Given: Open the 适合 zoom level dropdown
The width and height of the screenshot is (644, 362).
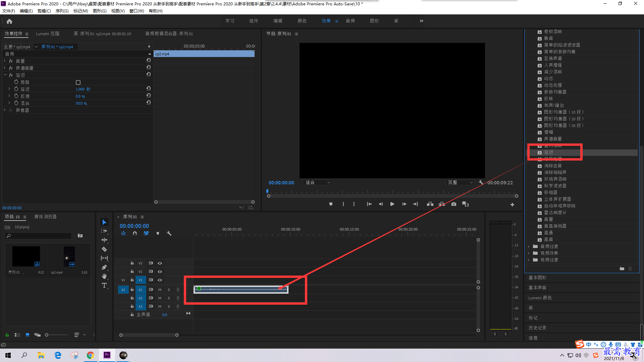Looking at the screenshot, I should coord(317,182).
